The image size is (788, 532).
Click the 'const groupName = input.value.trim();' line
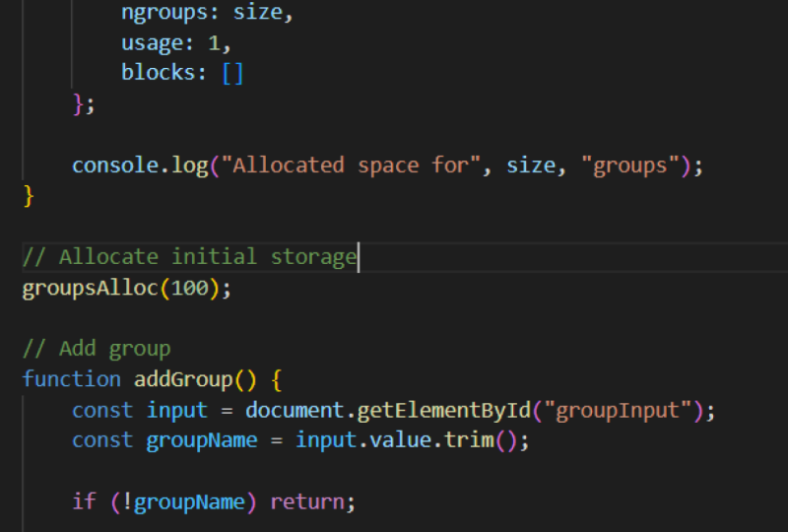pyautogui.click(x=300, y=441)
